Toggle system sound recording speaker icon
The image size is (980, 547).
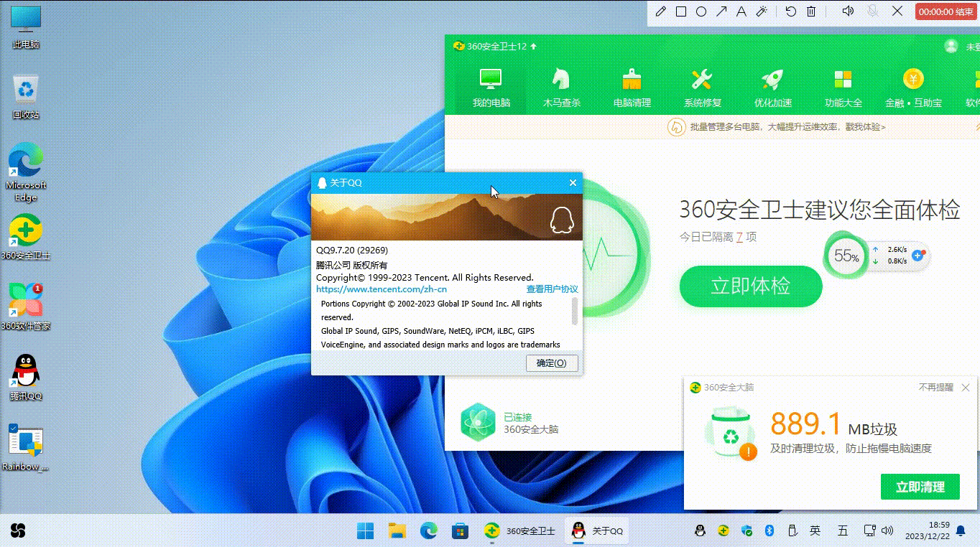click(848, 11)
